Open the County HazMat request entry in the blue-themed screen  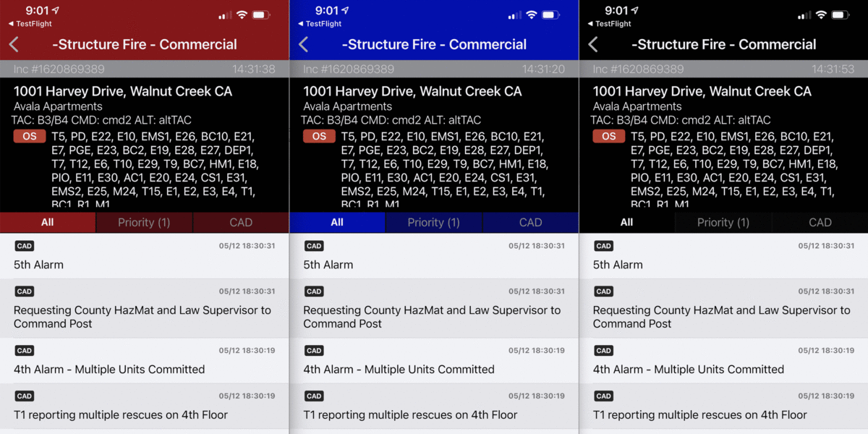pyautogui.click(x=434, y=309)
